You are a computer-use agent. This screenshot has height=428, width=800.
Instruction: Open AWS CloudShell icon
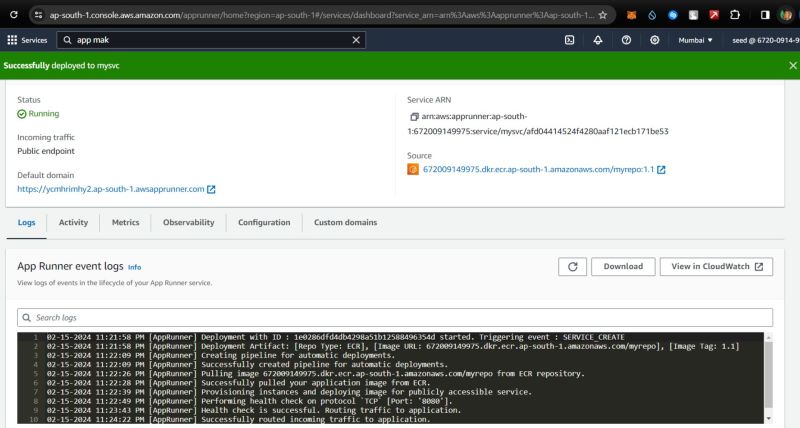pyautogui.click(x=569, y=40)
